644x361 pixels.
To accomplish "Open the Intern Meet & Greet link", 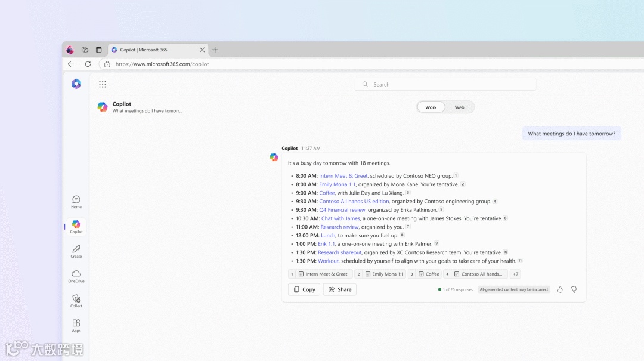I will (x=343, y=176).
